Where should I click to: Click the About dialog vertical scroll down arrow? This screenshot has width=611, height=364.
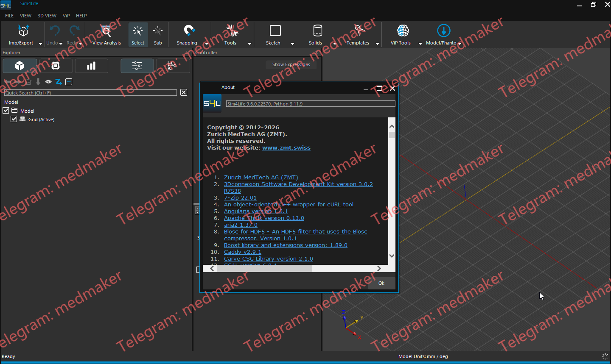click(x=392, y=256)
